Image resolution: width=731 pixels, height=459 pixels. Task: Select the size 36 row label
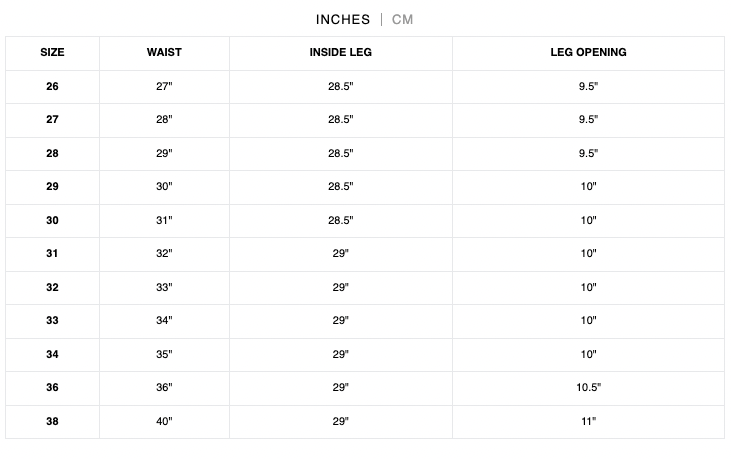tap(52, 387)
